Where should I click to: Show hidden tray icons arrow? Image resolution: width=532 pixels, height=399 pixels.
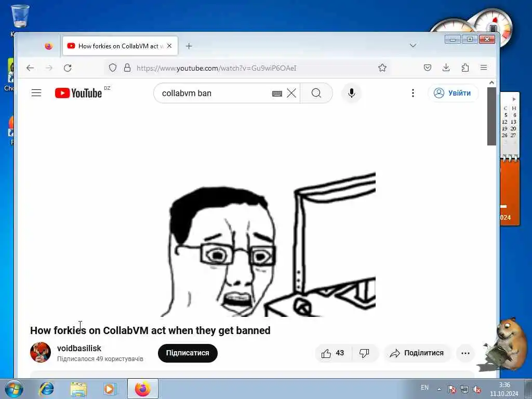coord(439,389)
